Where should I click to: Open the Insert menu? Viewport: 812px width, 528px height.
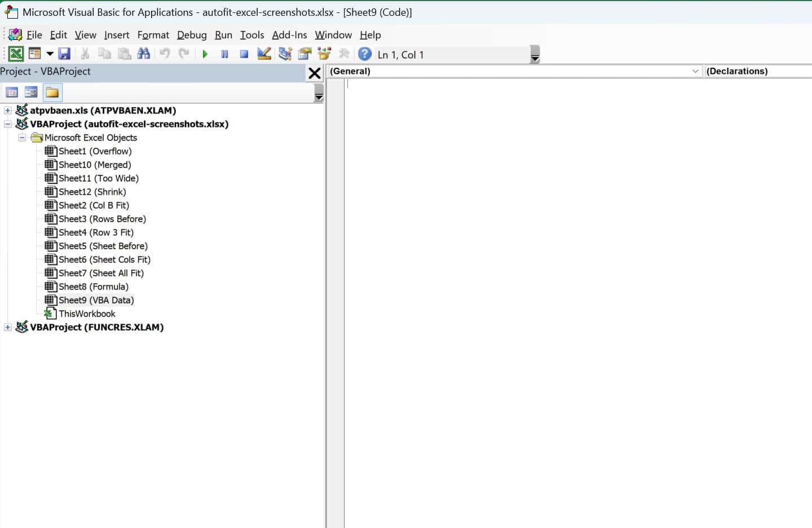click(117, 35)
